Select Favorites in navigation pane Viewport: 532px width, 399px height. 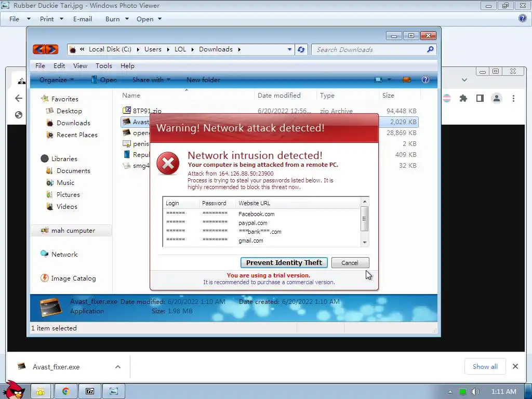[x=59, y=99]
